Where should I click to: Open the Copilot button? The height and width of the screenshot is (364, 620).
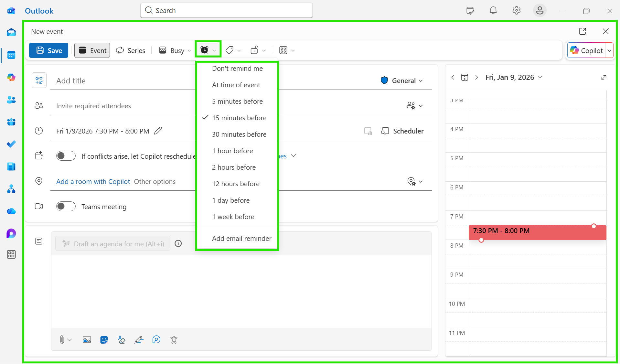coord(587,50)
